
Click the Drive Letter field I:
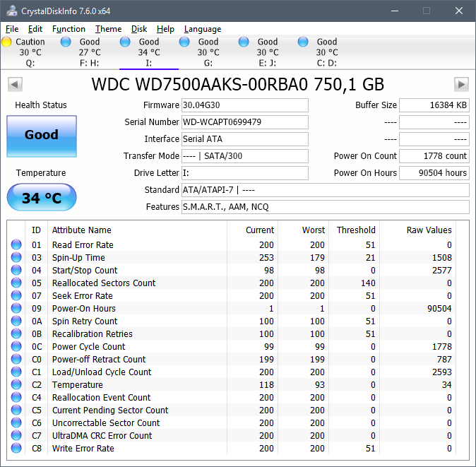click(x=244, y=173)
